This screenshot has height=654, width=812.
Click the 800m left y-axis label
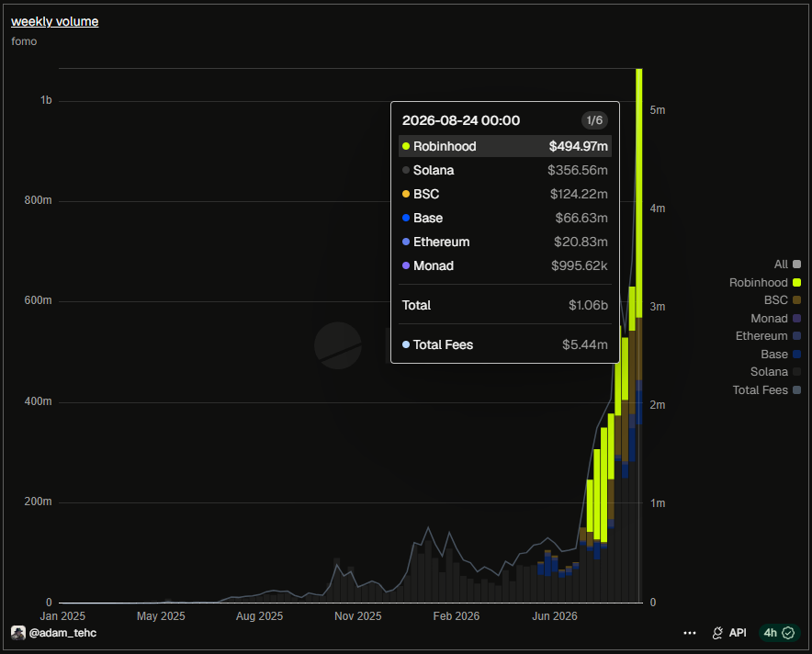(x=38, y=200)
